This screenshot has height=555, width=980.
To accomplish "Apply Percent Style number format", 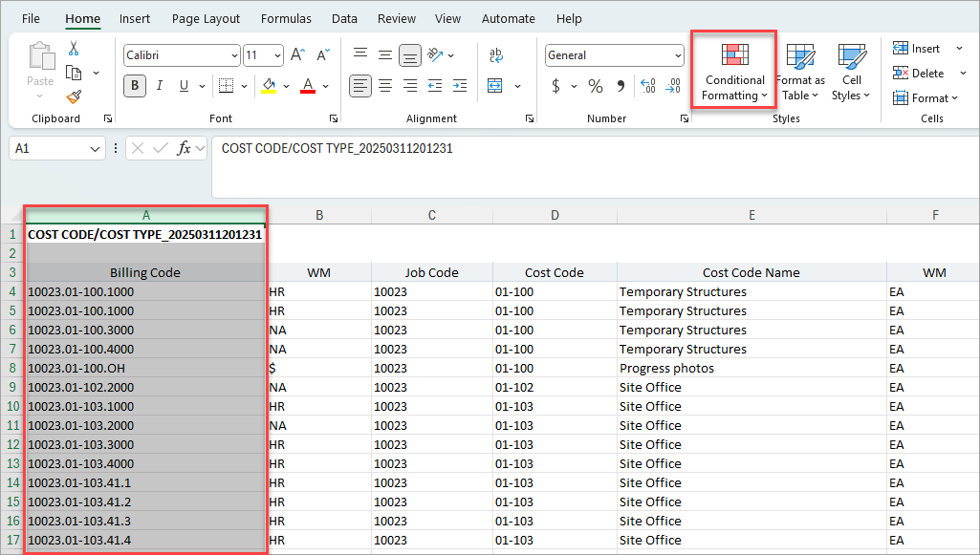I will (x=596, y=86).
